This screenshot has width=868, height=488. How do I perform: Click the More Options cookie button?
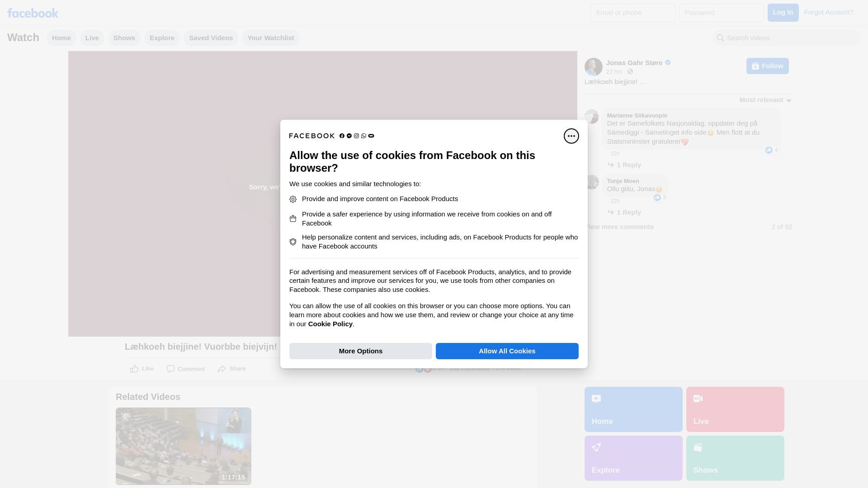(361, 351)
